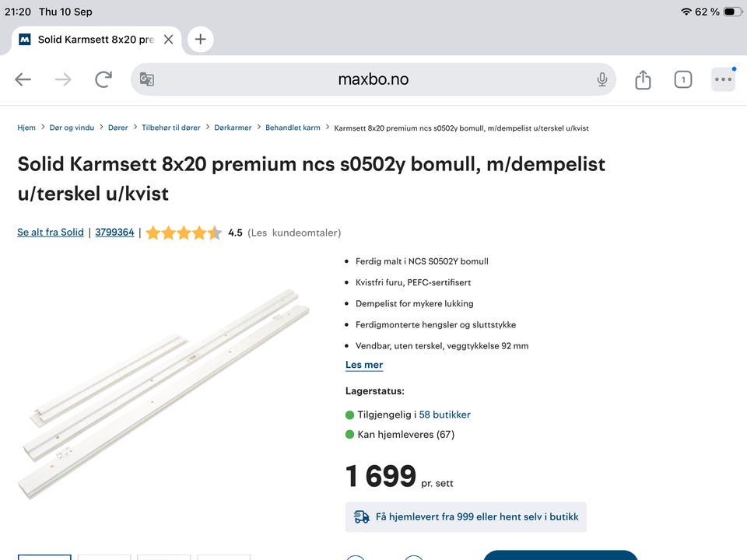This screenshot has width=747, height=560.
Task: Expand description with Les mer
Action: tap(364, 365)
